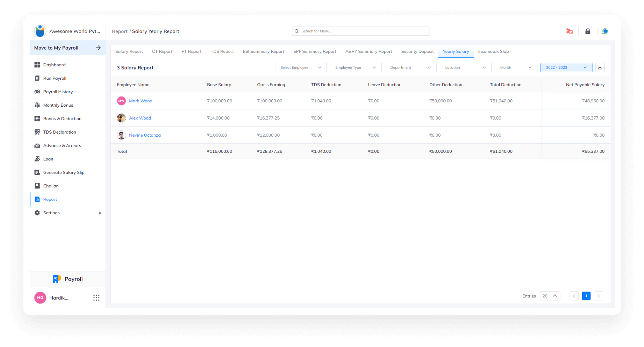644x347 pixels.
Task: Switch to the ESI Summary Report tab
Action: pos(263,51)
